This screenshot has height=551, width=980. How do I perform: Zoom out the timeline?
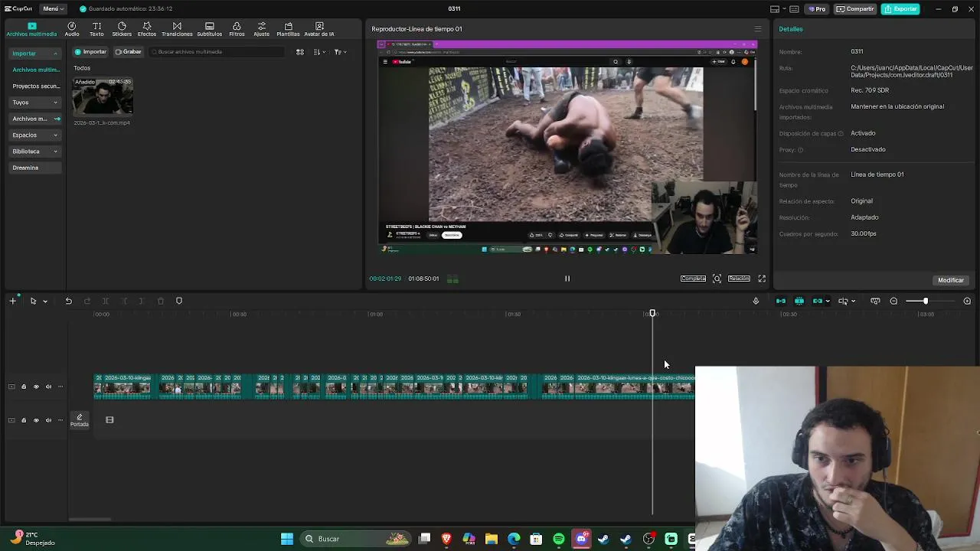click(x=893, y=301)
